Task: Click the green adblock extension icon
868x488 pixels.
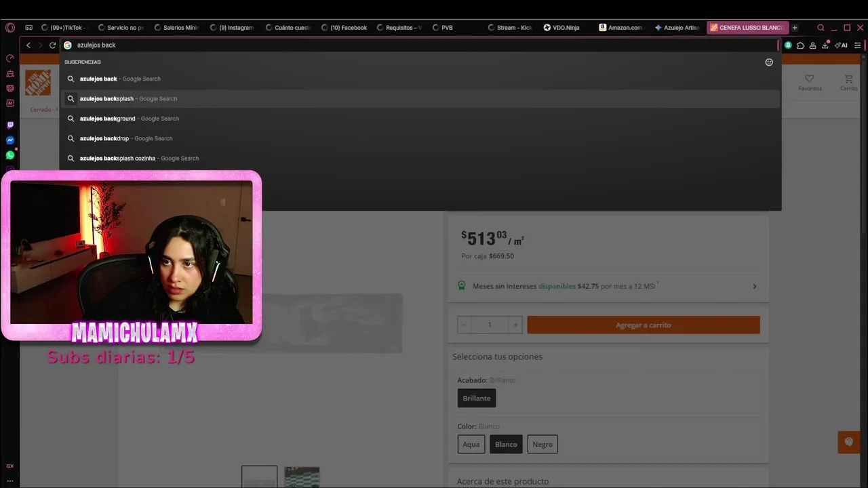Action: tap(788, 45)
